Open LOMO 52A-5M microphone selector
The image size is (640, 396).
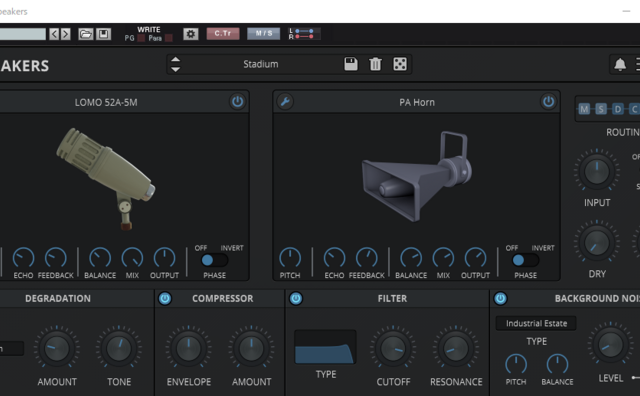pos(106,102)
